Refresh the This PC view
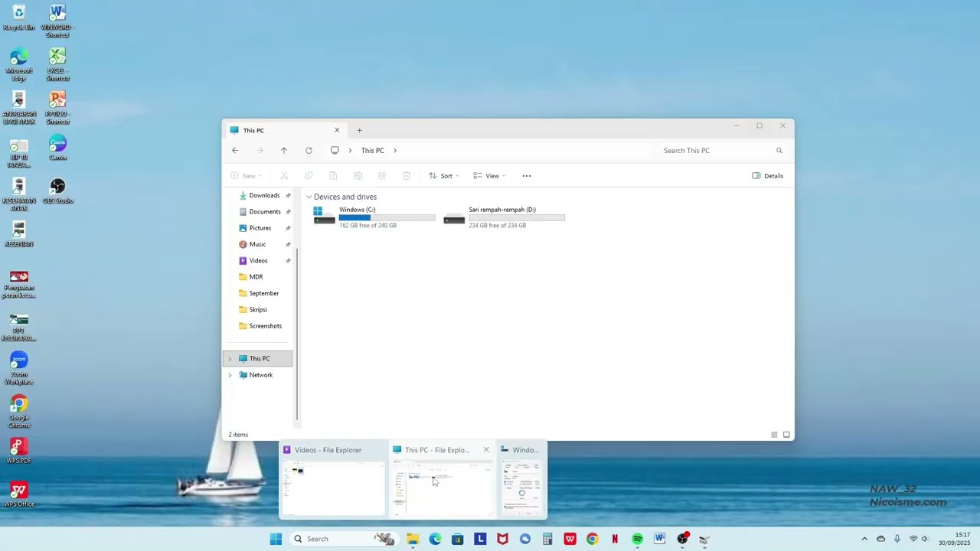The image size is (980, 551). (309, 151)
